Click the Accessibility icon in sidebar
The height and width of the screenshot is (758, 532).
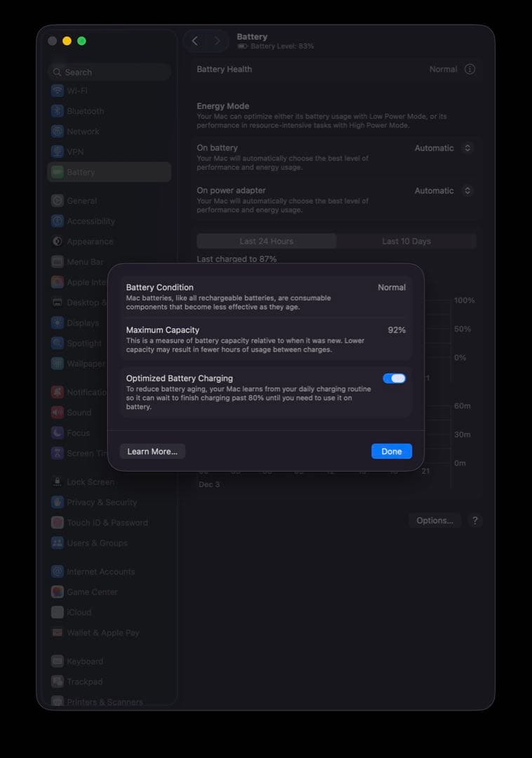(x=58, y=221)
